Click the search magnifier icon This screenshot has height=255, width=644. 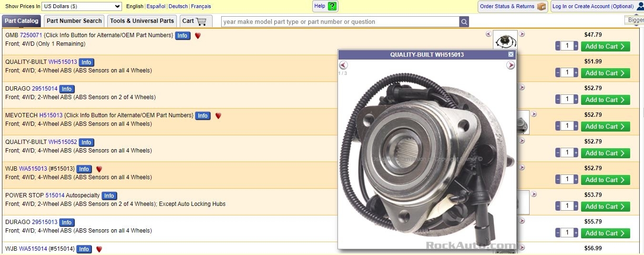(x=464, y=22)
